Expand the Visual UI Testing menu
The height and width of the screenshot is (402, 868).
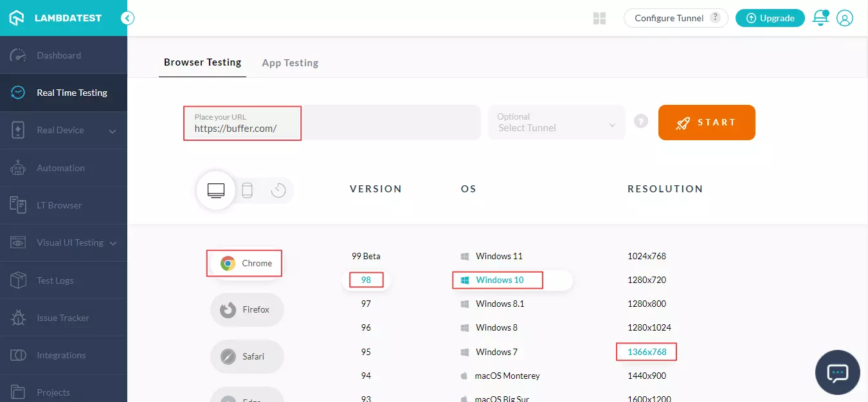[x=113, y=243]
